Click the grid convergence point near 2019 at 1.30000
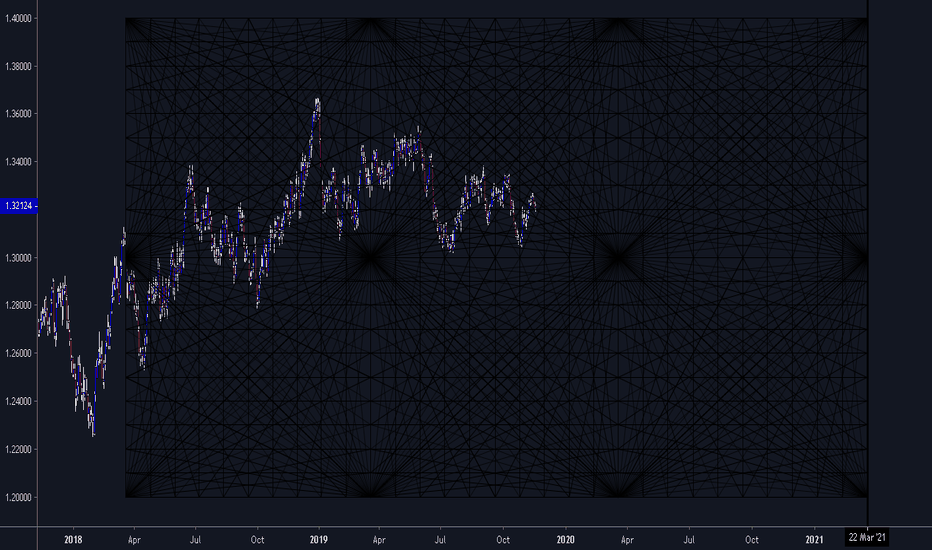Image resolution: width=932 pixels, height=550 pixels. 371,258
